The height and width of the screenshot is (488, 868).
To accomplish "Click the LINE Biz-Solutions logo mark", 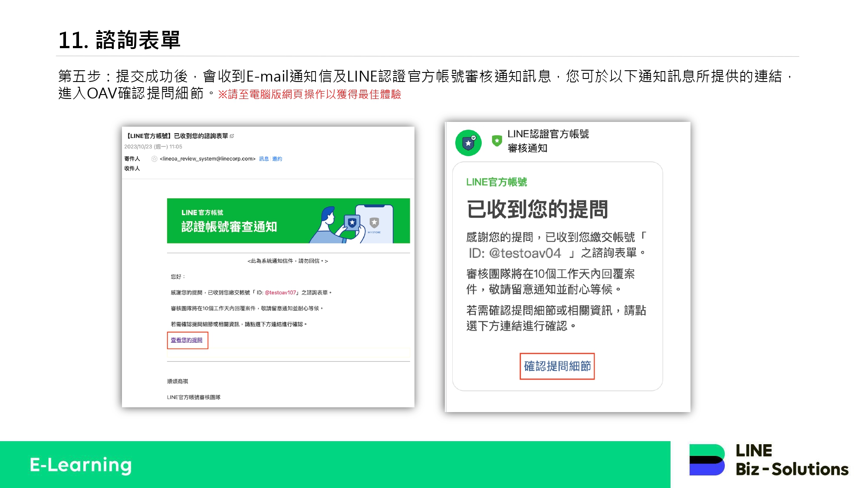I will pyautogui.click(x=707, y=459).
